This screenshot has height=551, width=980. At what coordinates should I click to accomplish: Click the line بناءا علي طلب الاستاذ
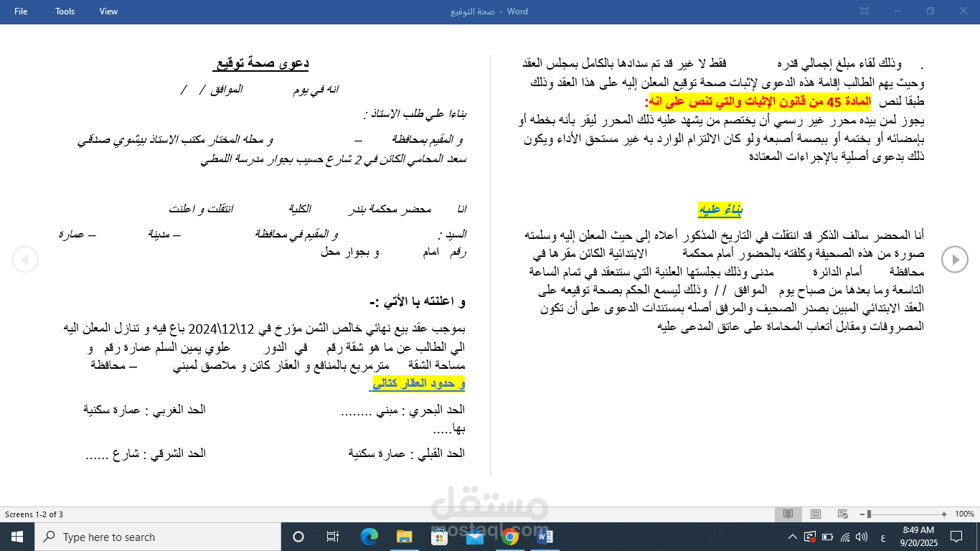pos(415,113)
